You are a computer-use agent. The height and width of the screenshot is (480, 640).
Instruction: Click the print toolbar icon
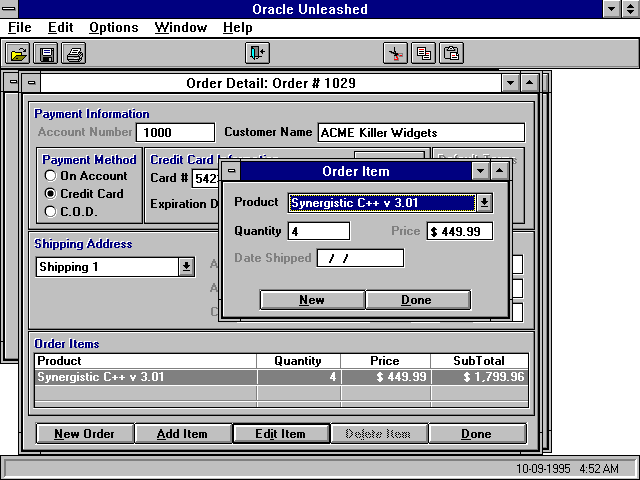(74, 53)
